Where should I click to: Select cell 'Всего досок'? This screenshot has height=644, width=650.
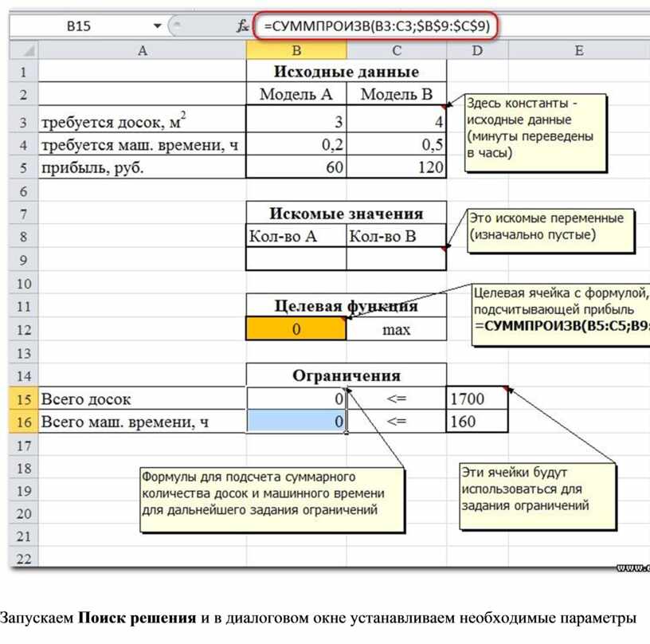click(142, 399)
